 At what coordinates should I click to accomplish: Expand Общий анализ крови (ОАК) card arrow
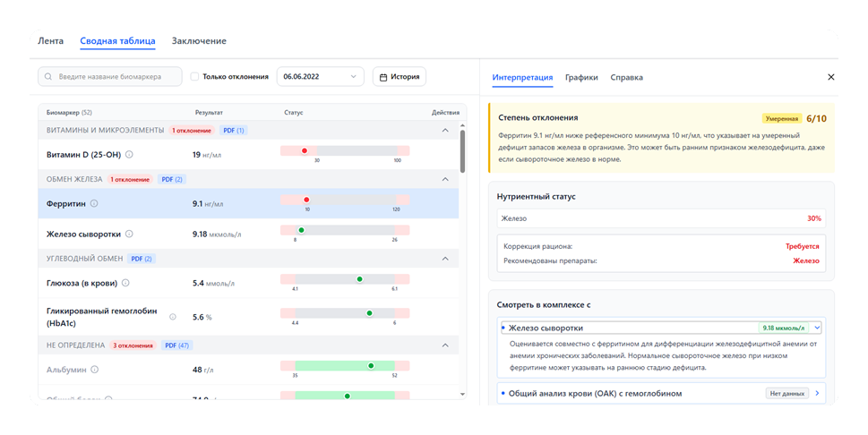point(817,394)
